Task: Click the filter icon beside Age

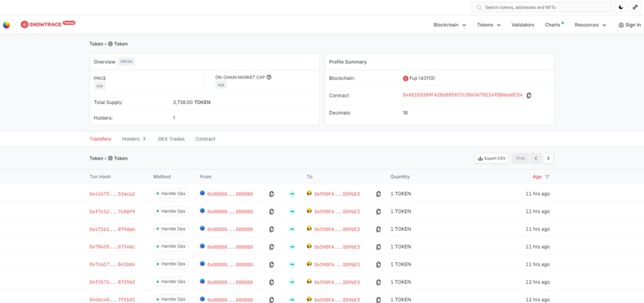Action: 547,177
